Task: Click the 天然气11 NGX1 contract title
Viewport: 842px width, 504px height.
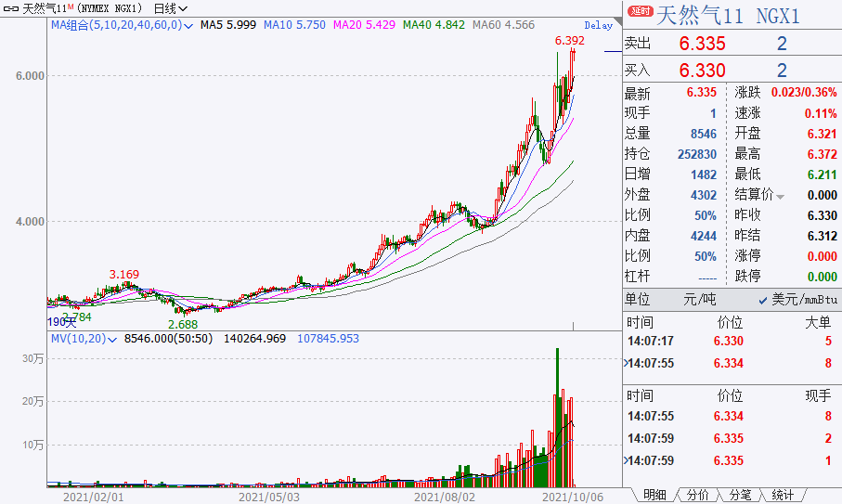Action: 728,15
